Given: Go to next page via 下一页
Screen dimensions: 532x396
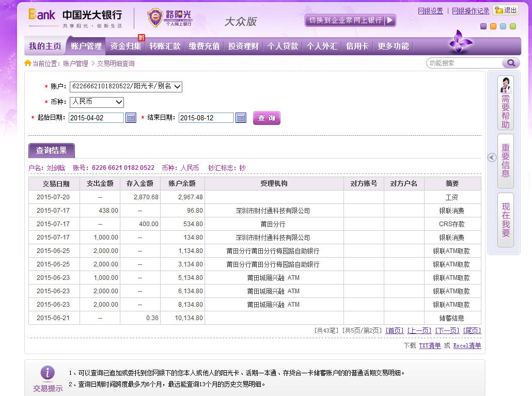Looking at the screenshot, I should [x=447, y=330].
